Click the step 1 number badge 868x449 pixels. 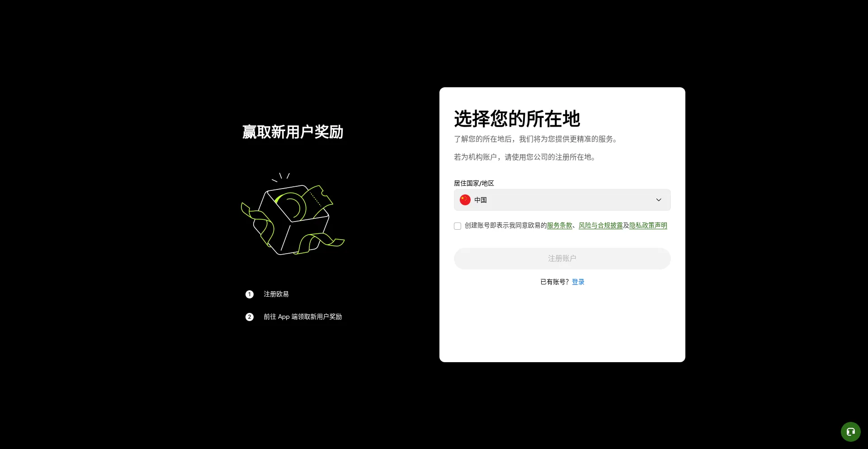click(250, 294)
